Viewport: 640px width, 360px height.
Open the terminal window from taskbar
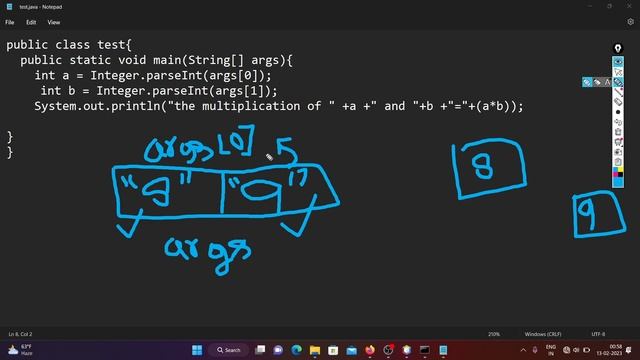pyautogui.click(x=425, y=350)
